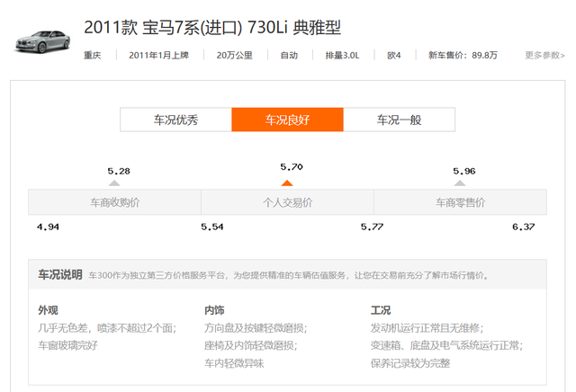Viewport: 576px width, 392px height.
Task: Click the 车况说明 heading
Action: pos(60,274)
